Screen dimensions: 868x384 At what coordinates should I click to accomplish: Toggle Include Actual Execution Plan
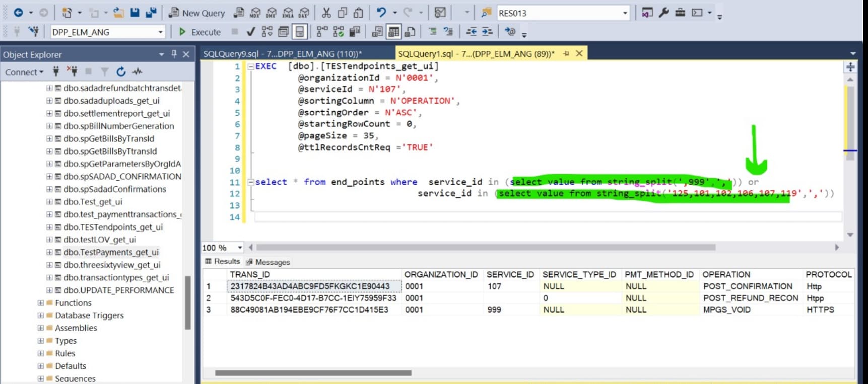[322, 32]
